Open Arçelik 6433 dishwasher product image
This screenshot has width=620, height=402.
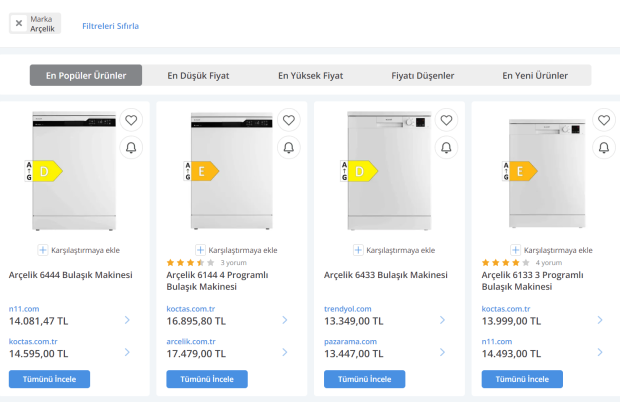(x=389, y=171)
